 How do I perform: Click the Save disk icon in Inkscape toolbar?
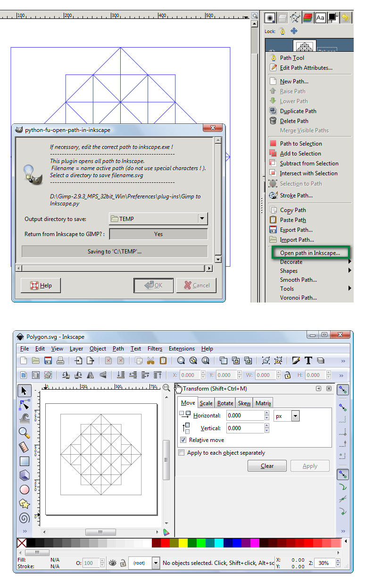point(48,361)
